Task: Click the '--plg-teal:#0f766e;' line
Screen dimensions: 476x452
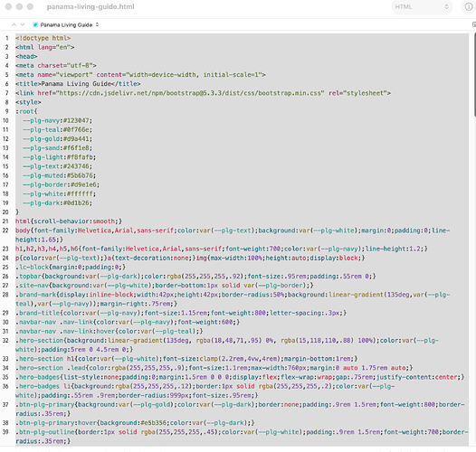Action: click(57, 129)
